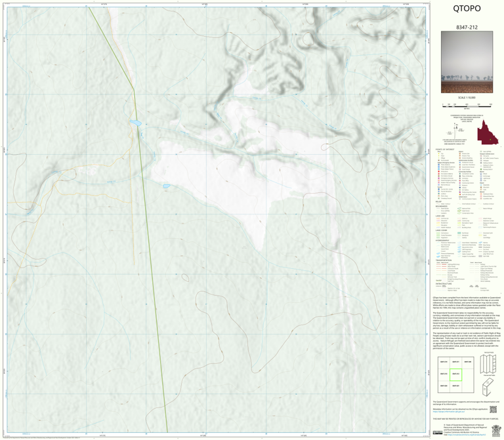Click the folded map stand diagram

(488, 387)
